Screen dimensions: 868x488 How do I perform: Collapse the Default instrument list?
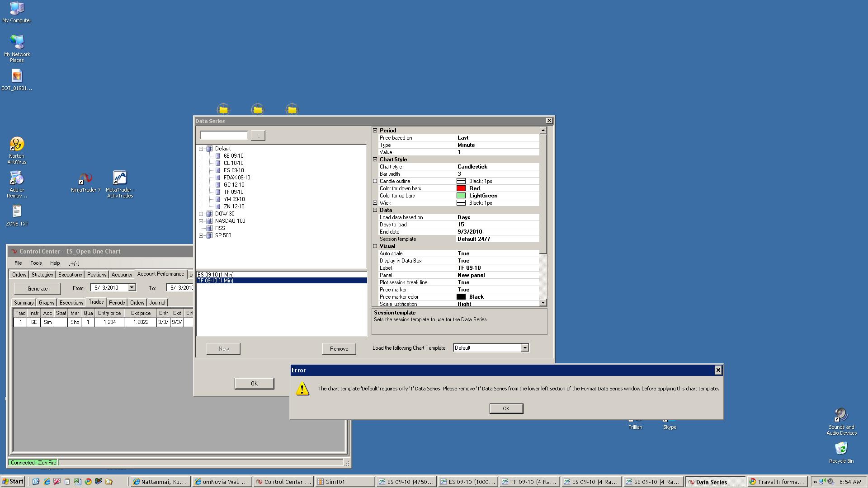pos(201,149)
